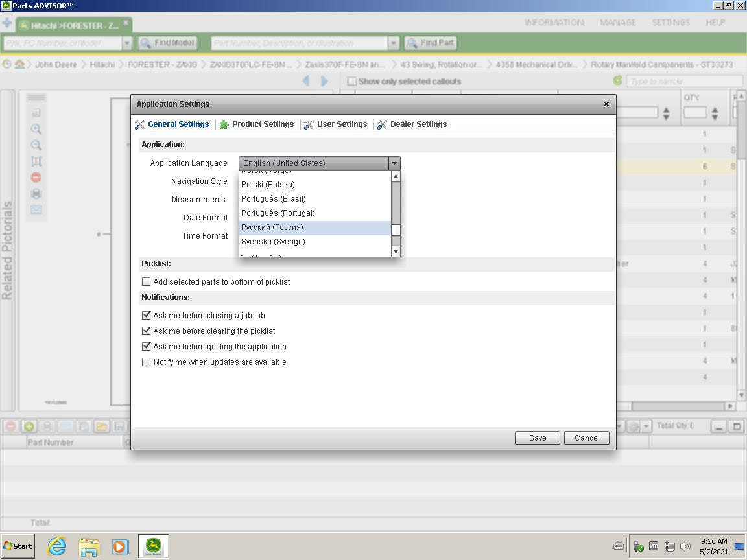Click the User Settings tools icon
This screenshot has height=560, width=747.
click(309, 124)
